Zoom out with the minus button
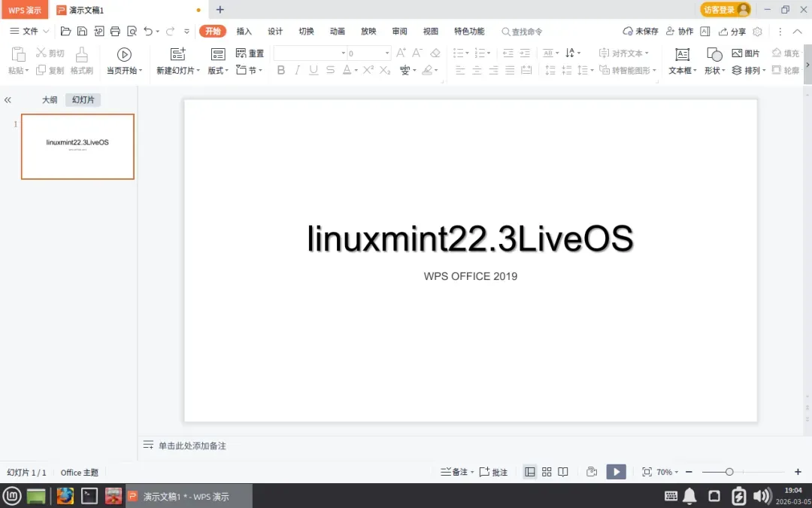Screen dimensions: 812x508 tap(689, 472)
